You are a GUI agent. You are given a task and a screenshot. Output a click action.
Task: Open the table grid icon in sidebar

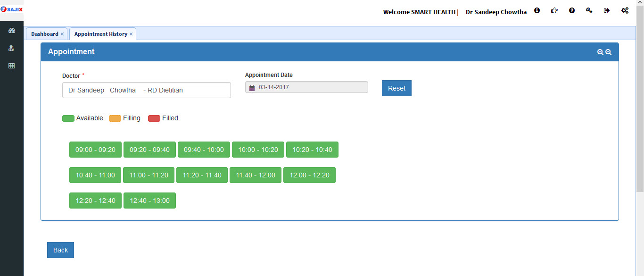tap(12, 66)
